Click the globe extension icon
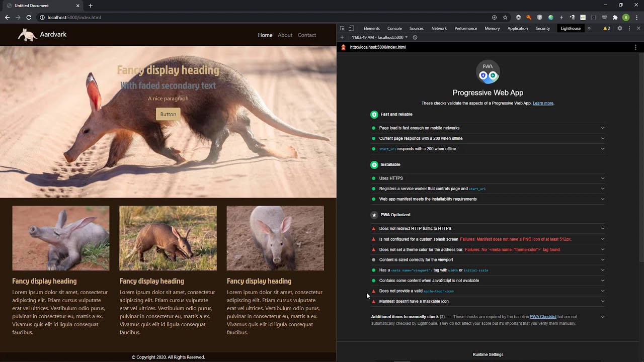The height and width of the screenshot is (362, 644). (x=551, y=17)
